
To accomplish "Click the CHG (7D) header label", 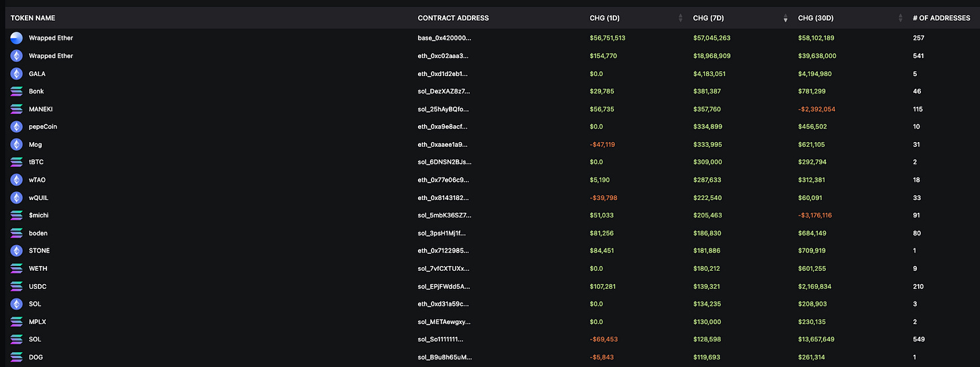I will (708, 18).
